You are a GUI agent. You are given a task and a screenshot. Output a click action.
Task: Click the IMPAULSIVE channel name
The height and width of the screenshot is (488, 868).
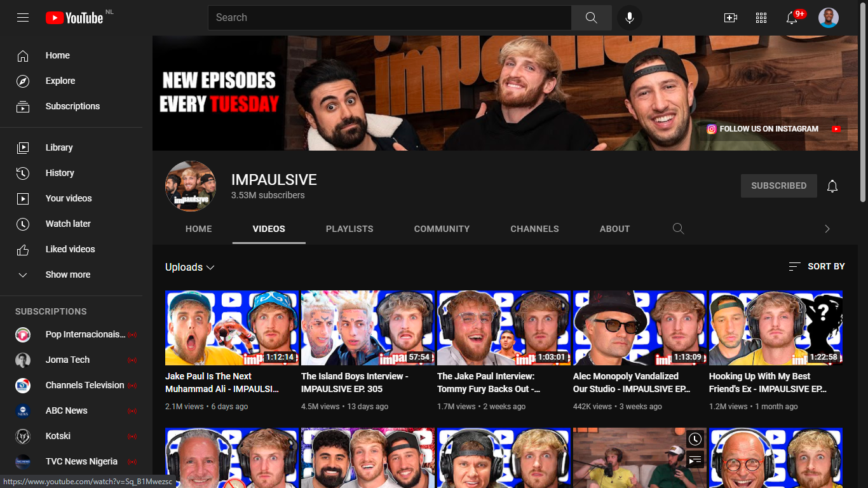[274, 180]
